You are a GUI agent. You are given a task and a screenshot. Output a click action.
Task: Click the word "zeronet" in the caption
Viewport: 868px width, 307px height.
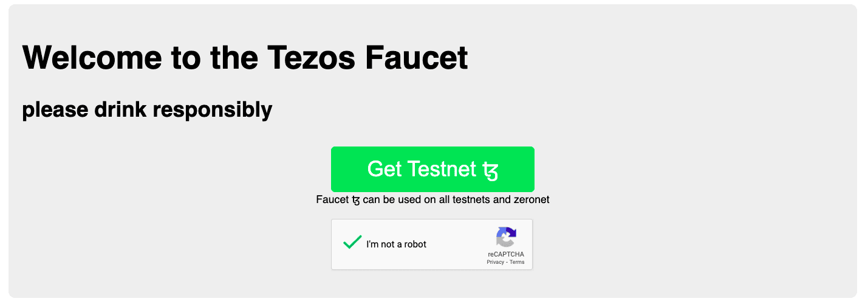pos(530,199)
